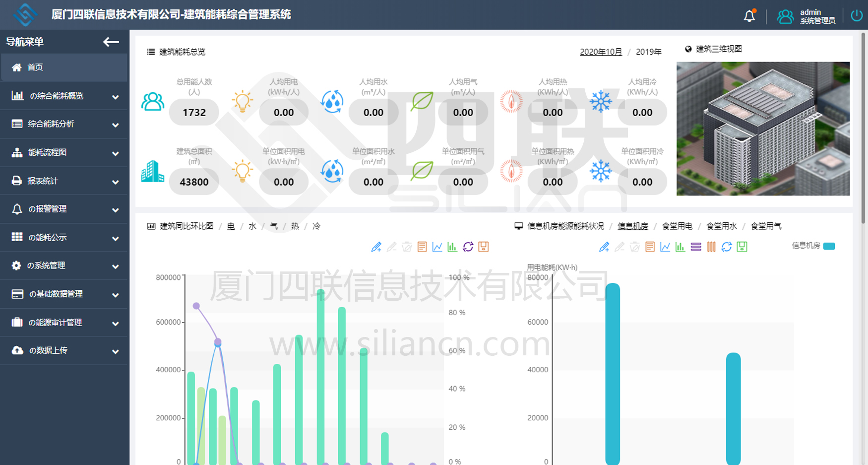The height and width of the screenshot is (465, 868).
Task: Open the notification bell
Action: [x=749, y=16]
